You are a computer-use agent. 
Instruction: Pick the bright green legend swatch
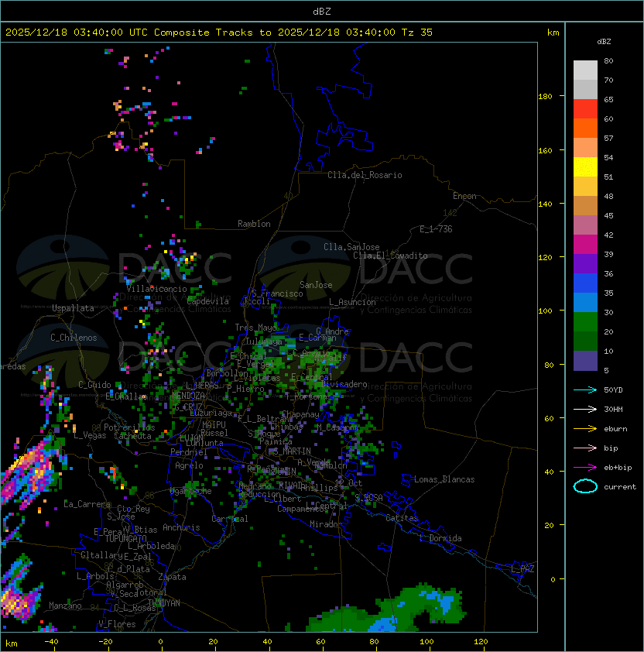point(585,322)
